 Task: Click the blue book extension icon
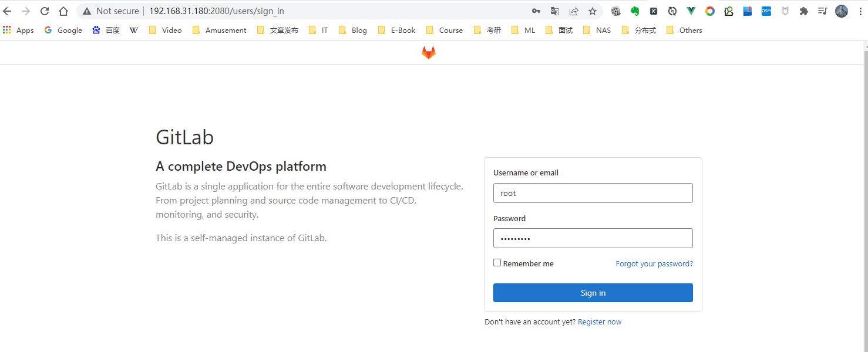pyautogui.click(x=748, y=11)
